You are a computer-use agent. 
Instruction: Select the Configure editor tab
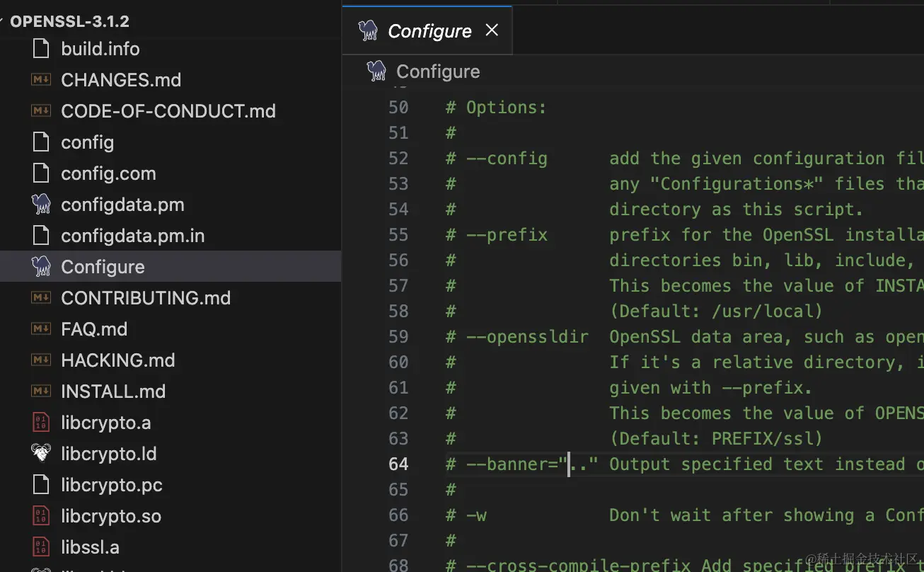[429, 31]
